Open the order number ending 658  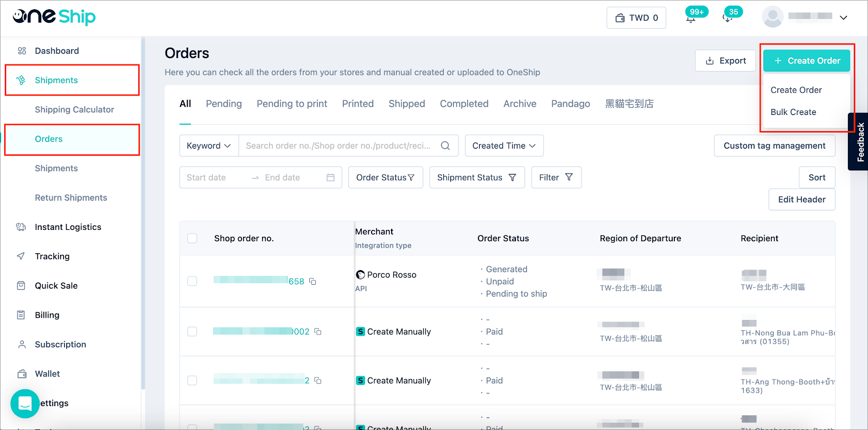coord(259,281)
